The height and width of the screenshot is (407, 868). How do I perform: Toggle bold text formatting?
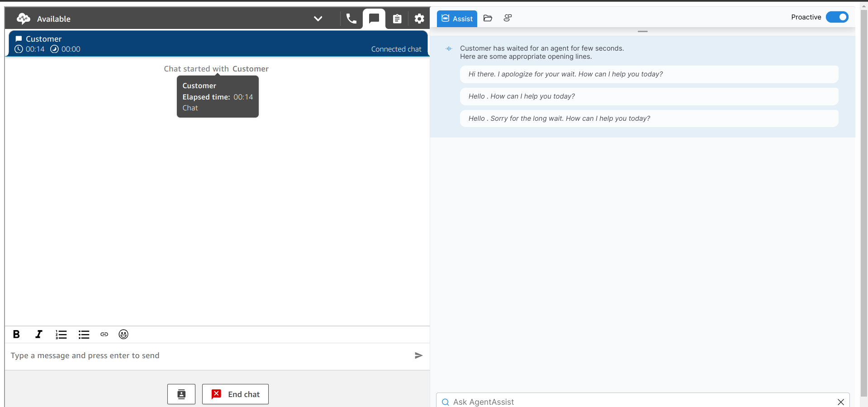pos(16,335)
